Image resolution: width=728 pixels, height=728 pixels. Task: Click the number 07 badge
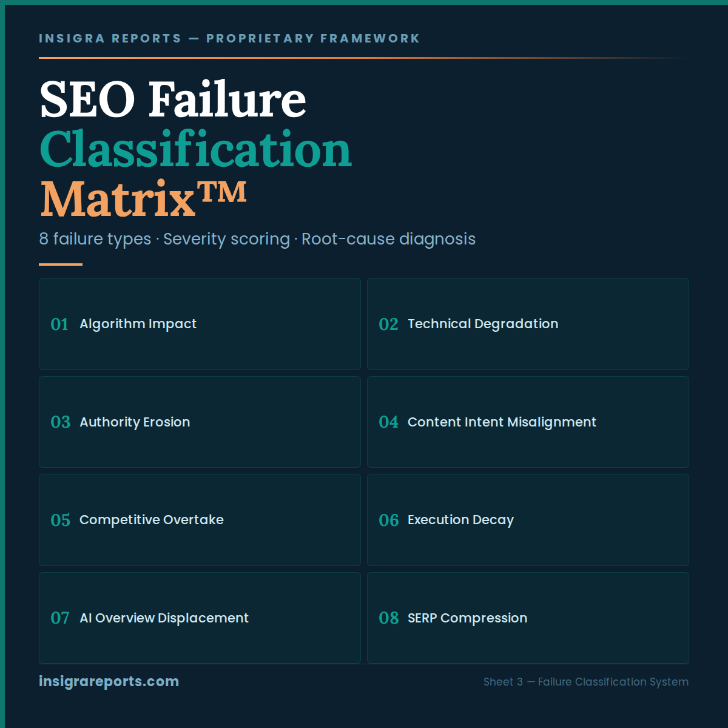point(59,618)
